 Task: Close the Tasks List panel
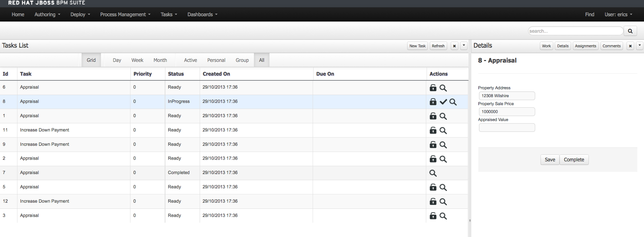(x=454, y=46)
